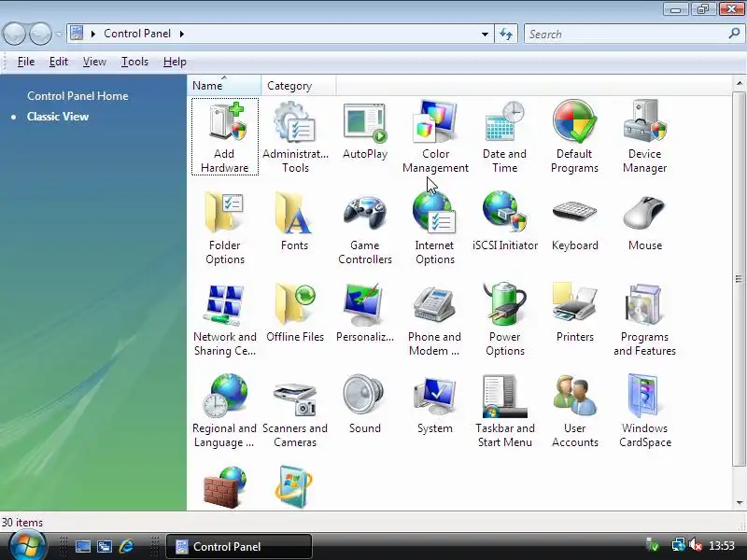
Task: Open Regional and Language options
Action: click(224, 411)
